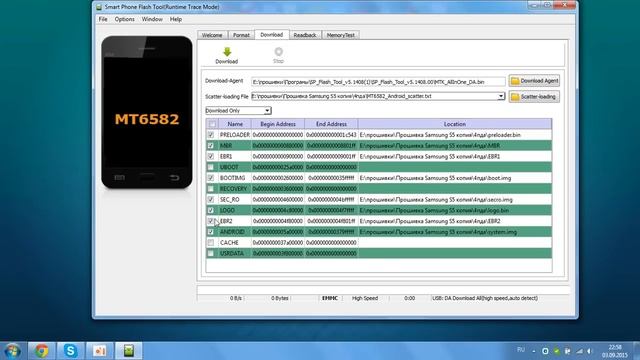Click the network signal tray icon
640x360 pixels.
coord(579,351)
